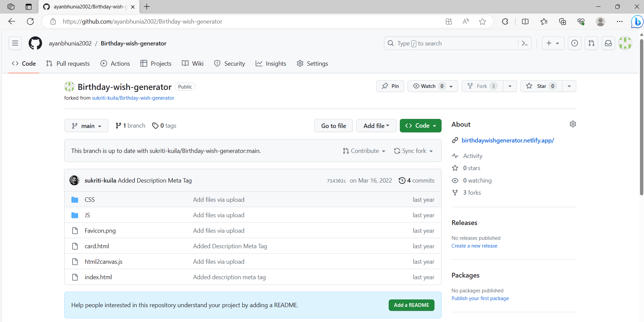Switch to the Insights tab
Viewport: 644px width, 322px height.
271,63
